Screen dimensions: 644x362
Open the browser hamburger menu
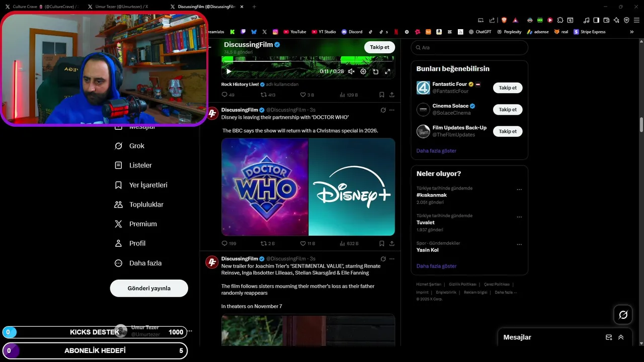636,20
